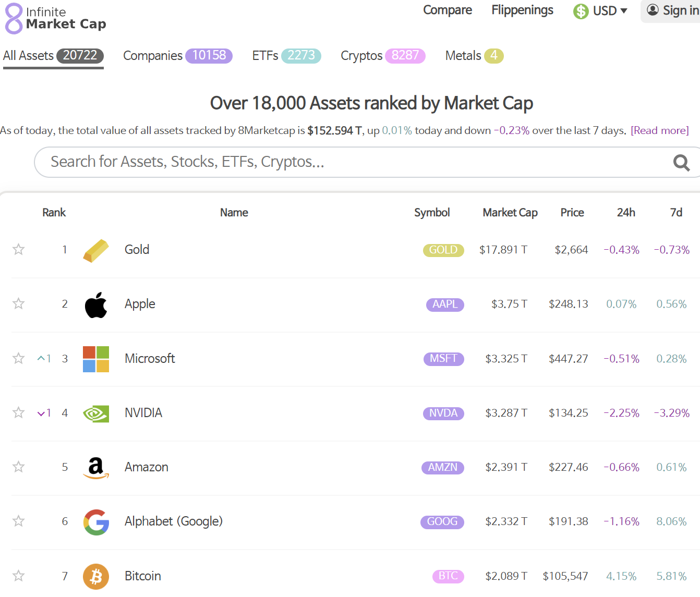The width and height of the screenshot is (700, 597).
Task: Click the Apple logo next to AAPL
Action: [96, 304]
